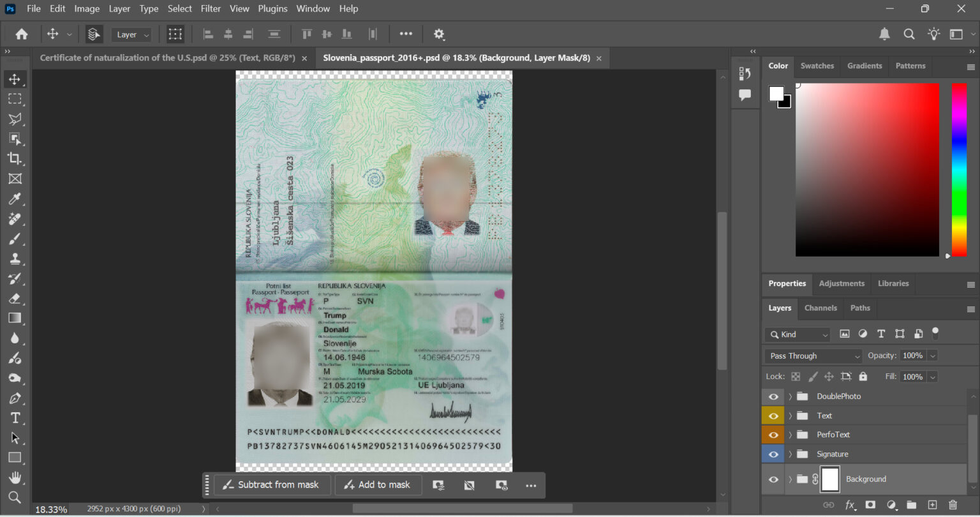The height and width of the screenshot is (517, 980).
Task: Open more options on contextual task bar
Action: point(531,486)
